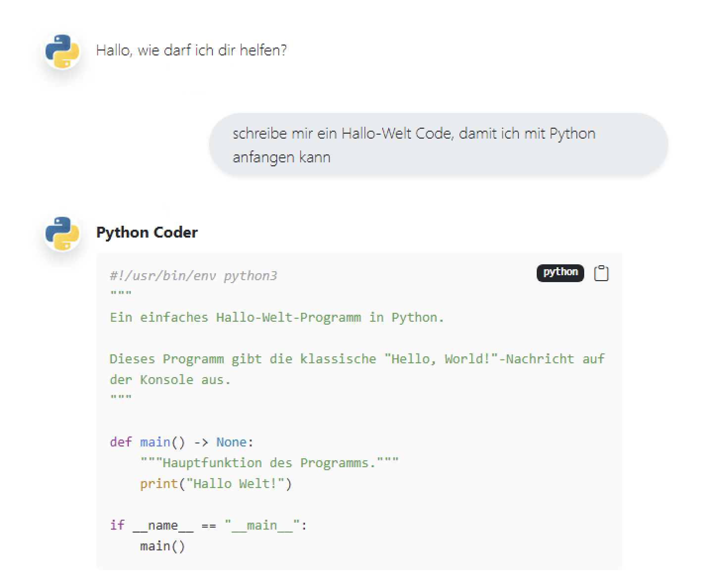Click the shebang line '#!/usr/bin/env python3'
This screenshot has width=709, height=588.
coord(193,276)
